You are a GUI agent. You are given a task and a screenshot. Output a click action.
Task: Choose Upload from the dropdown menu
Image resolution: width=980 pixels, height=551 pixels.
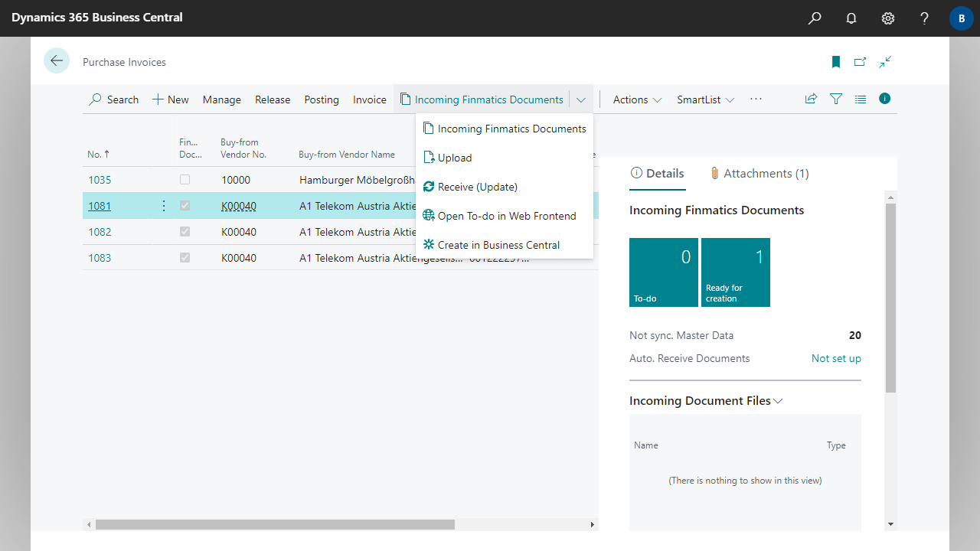tap(505, 158)
